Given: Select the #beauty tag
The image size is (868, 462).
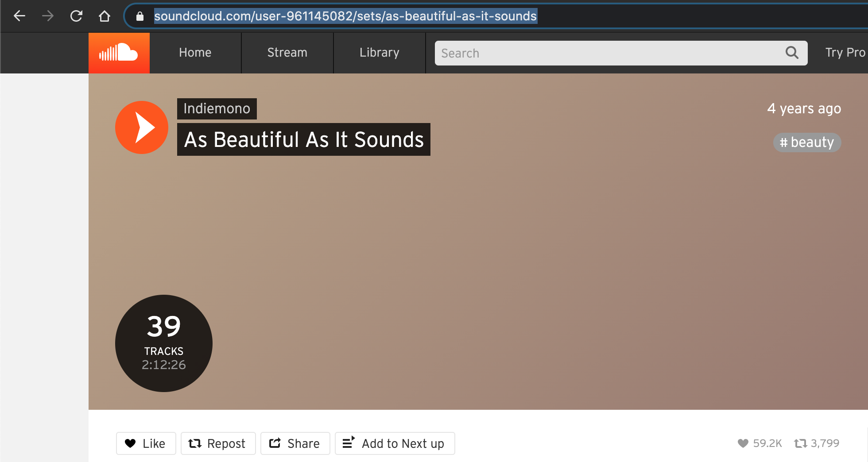Looking at the screenshot, I should tap(807, 142).
